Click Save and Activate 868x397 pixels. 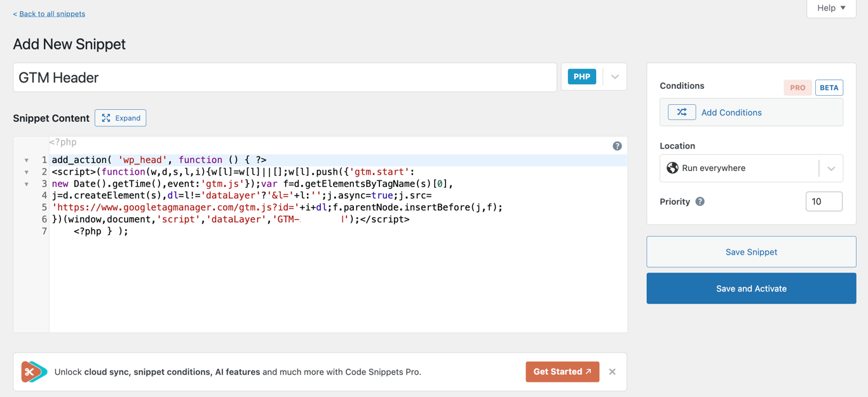point(751,288)
